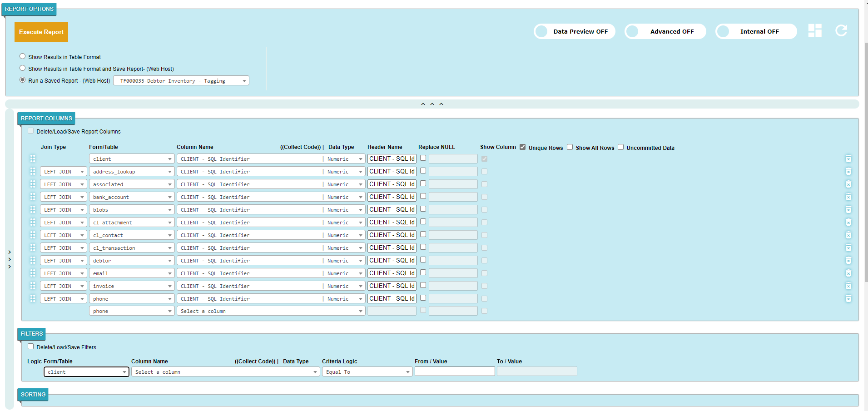Open saved report dropdown TF000035-Debtor Inventory

coord(181,81)
